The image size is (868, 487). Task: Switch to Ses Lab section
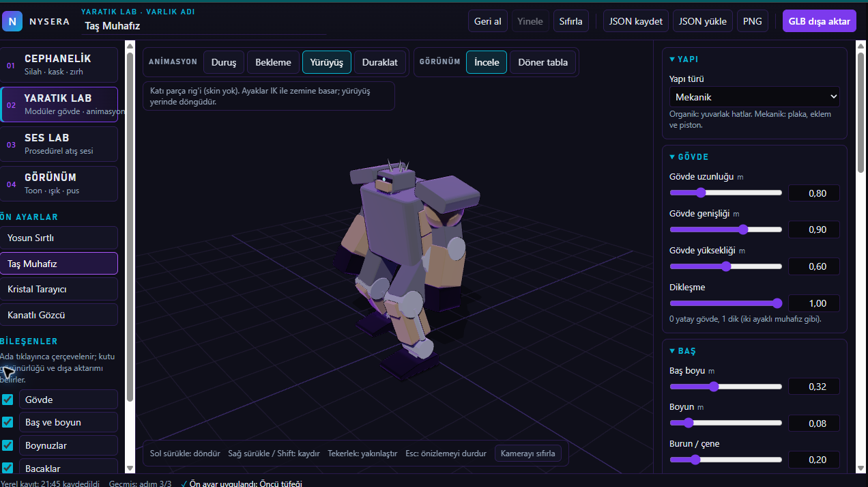tap(59, 144)
